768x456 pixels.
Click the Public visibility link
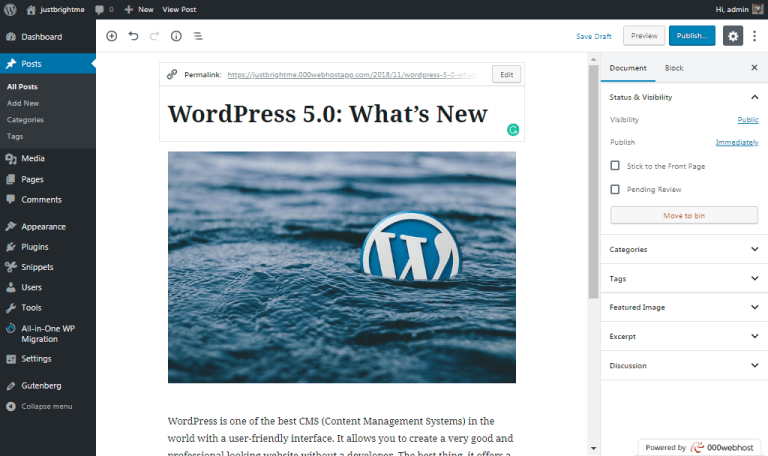pos(748,120)
